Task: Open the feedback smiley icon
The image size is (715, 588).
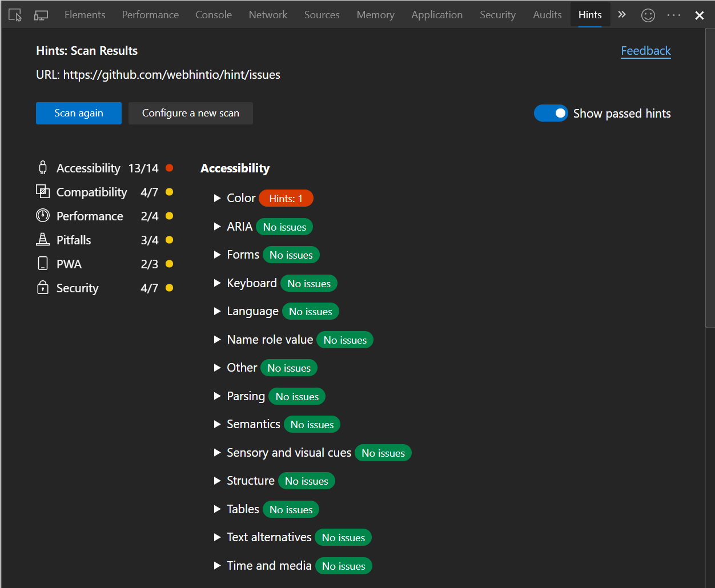Action: tap(648, 15)
